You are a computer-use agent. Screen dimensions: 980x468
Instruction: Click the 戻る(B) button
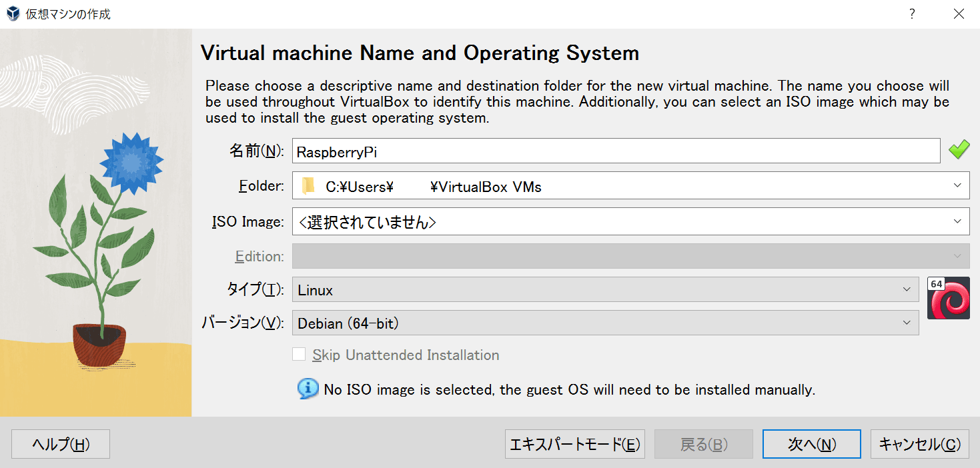[703, 444]
